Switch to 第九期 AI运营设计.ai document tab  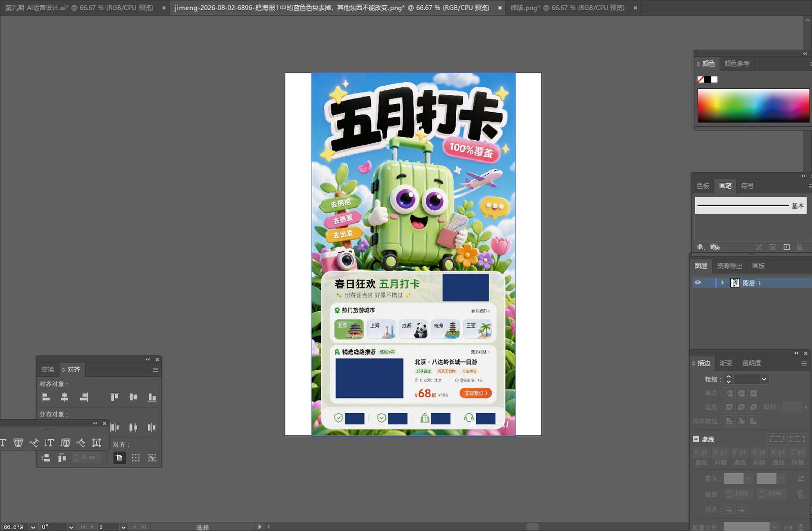pyautogui.click(x=79, y=8)
